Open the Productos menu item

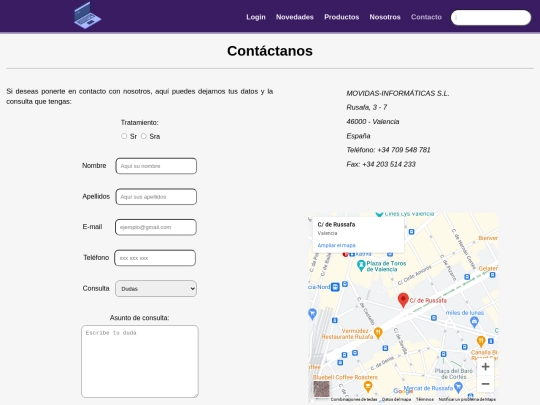[342, 17]
